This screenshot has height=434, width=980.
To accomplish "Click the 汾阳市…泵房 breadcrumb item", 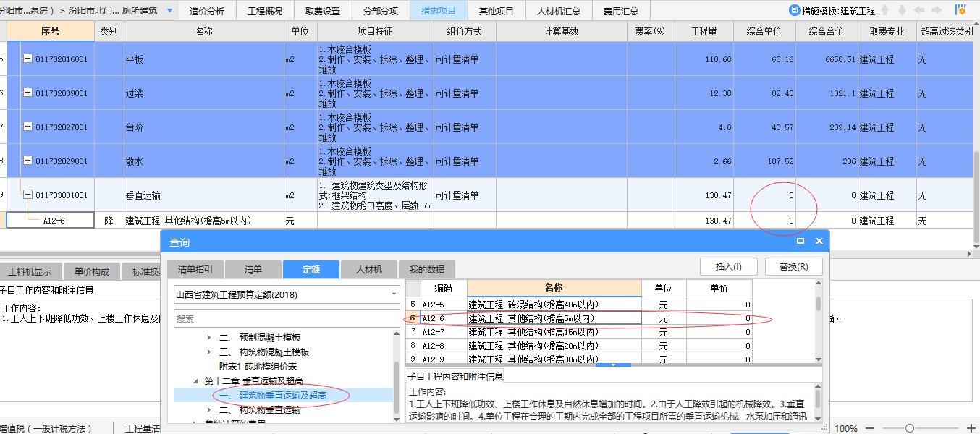I will click(x=26, y=11).
